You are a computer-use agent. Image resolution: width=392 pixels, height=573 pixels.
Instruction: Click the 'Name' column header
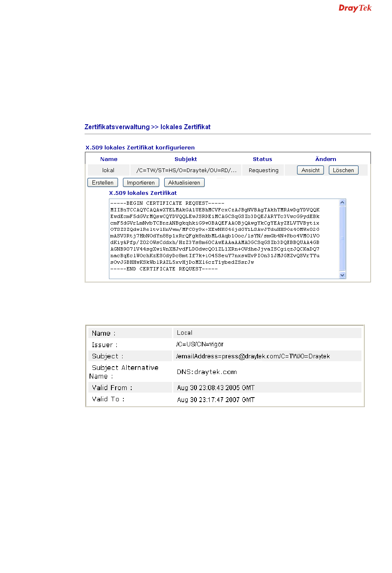pyautogui.click(x=109, y=159)
